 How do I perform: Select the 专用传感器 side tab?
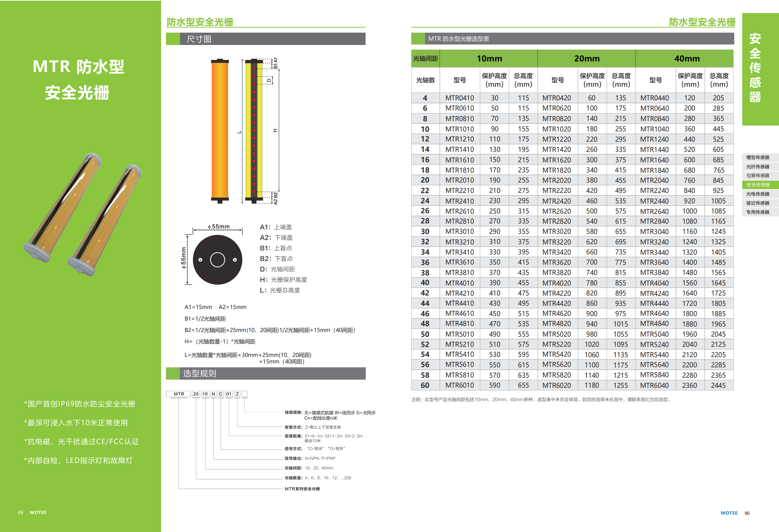(760, 212)
